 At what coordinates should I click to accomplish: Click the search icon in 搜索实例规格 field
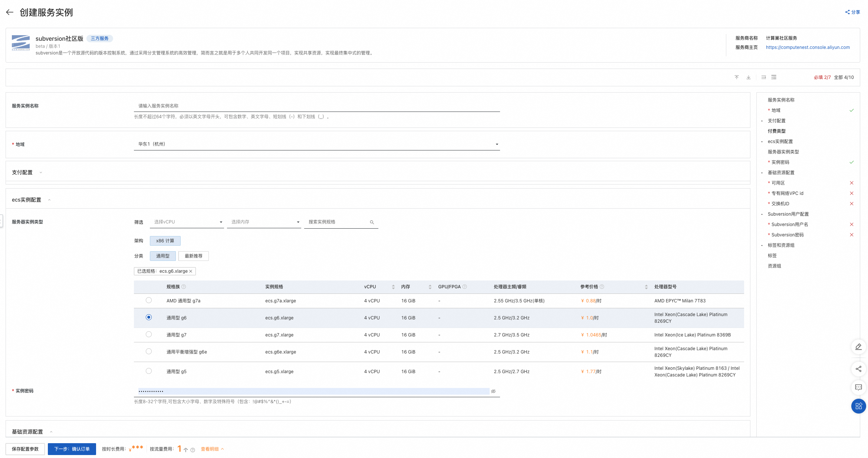tap(372, 222)
